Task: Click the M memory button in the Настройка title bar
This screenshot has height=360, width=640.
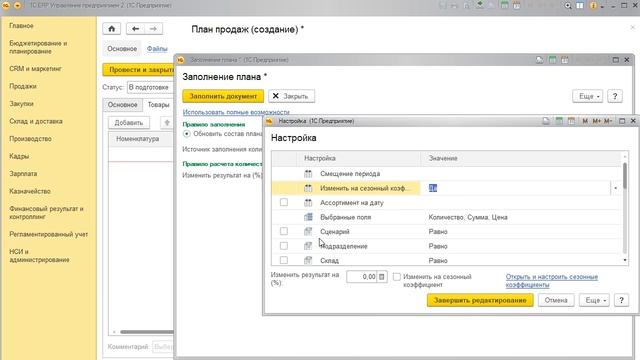Action: coord(585,121)
